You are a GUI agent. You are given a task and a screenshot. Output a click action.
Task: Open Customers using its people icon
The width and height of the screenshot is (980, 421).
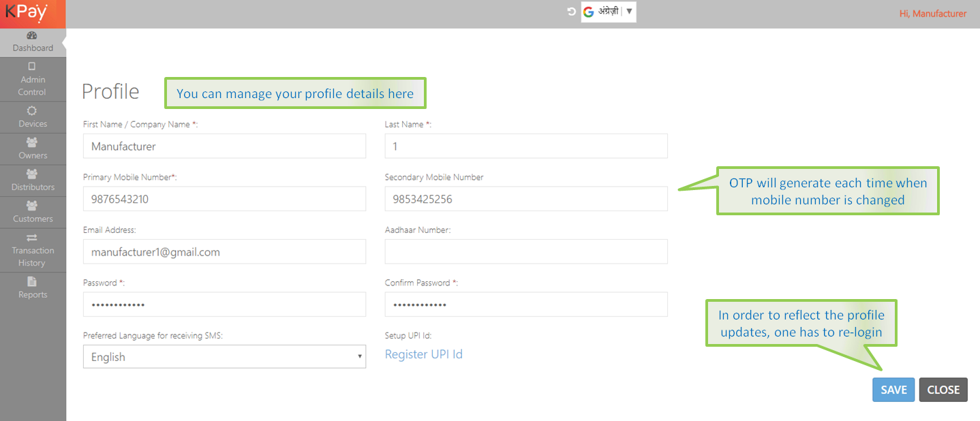(x=32, y=206)
